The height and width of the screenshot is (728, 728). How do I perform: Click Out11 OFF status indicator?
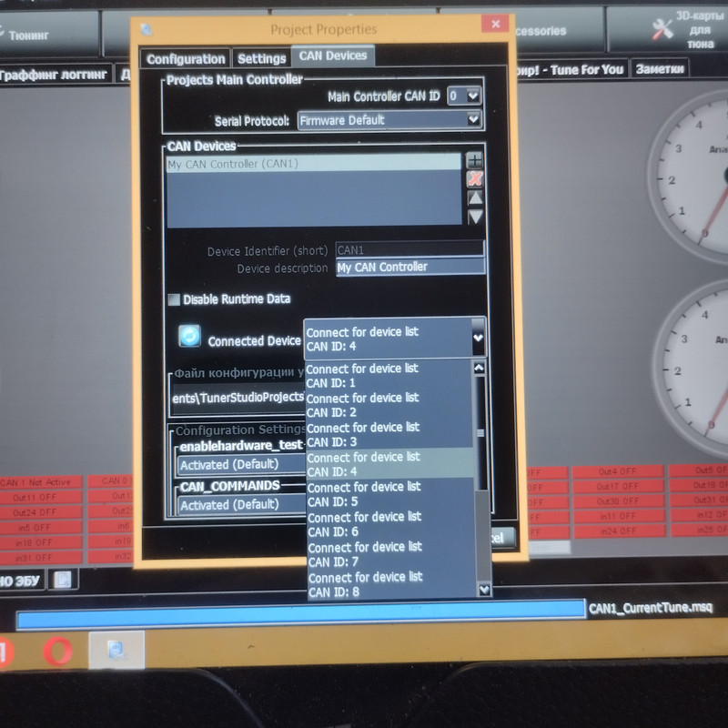(x=41, y=497)
